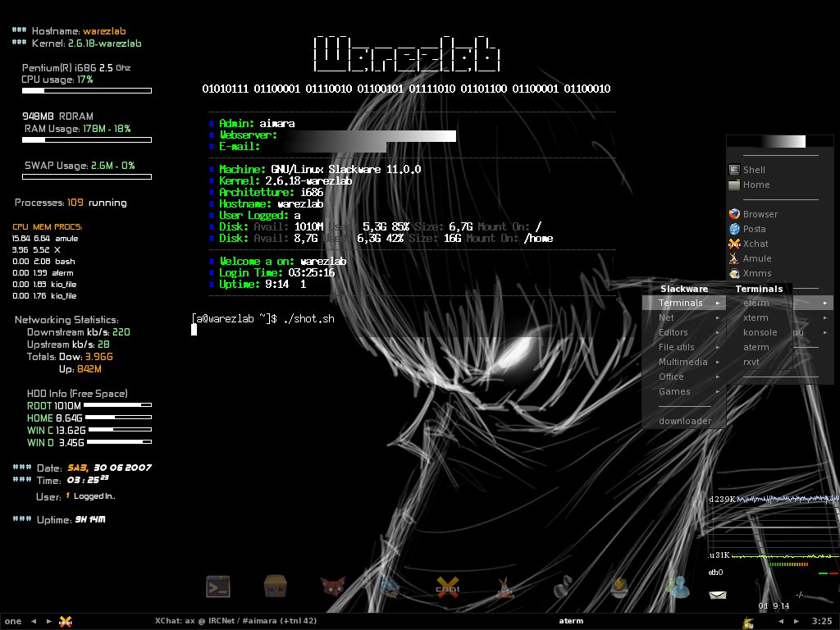Click the WIN C free space bar
Viewport: 840px width, 630px height.
pos(120,429)
